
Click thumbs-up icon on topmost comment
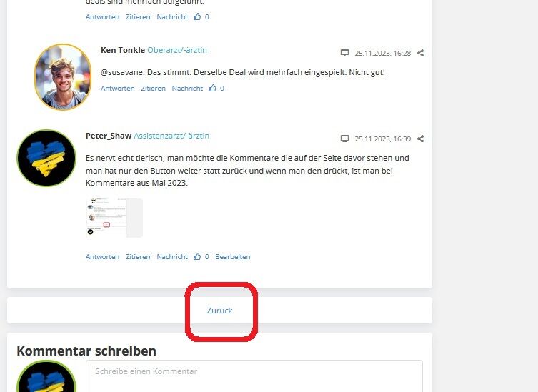coord(197,16)
